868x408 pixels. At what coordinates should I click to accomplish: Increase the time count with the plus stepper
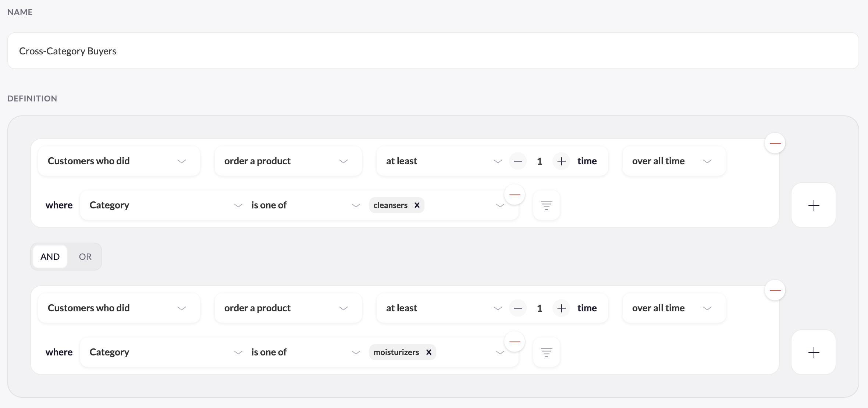[x=561, y=161]
